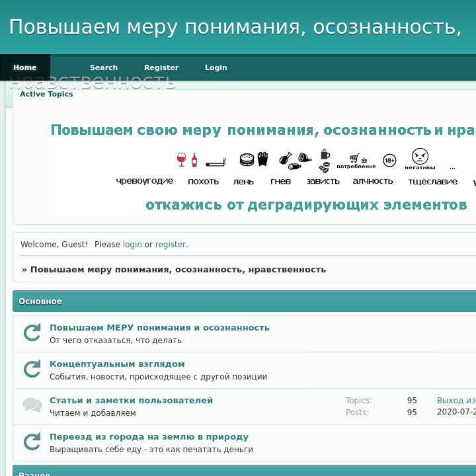
Task: Click the burger and fries icon
Action: pyautogui.click(x=254, y=159)
